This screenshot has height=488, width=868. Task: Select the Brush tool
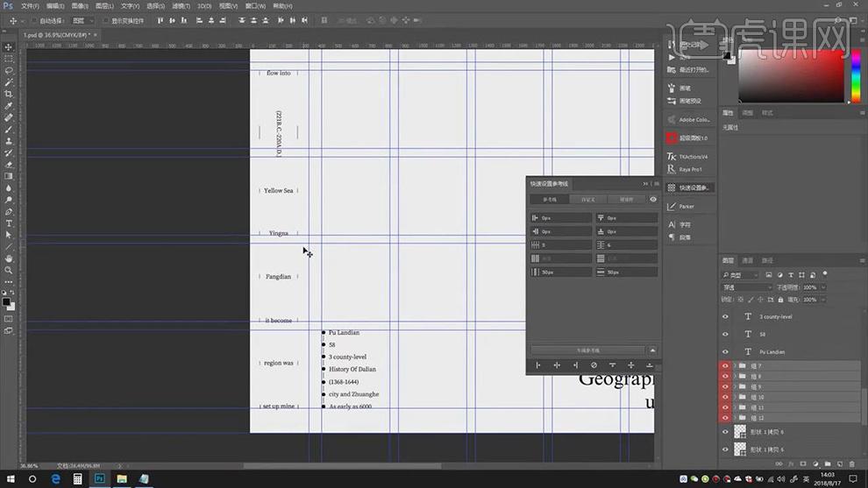pyautogui.click(x=8, y=129)
